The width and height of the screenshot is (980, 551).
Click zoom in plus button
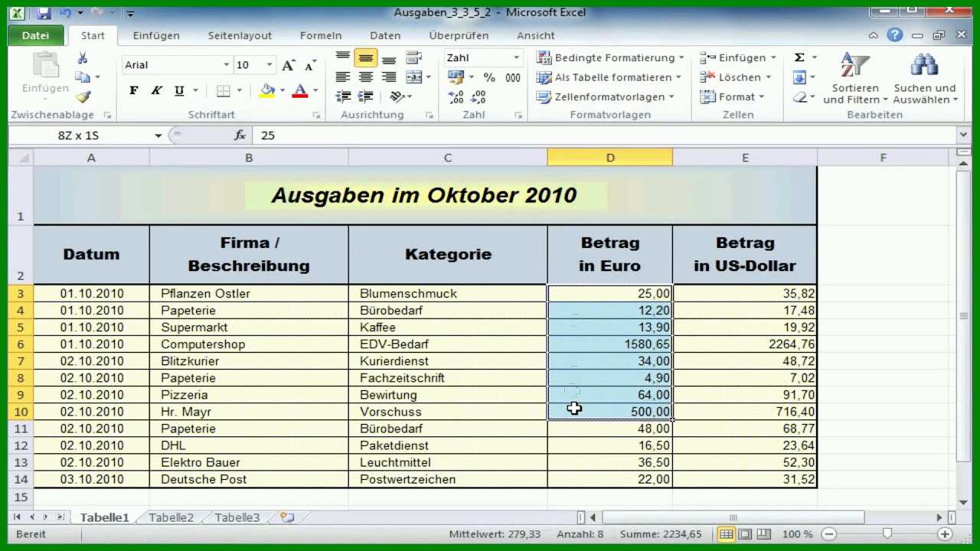coord(945,534)
